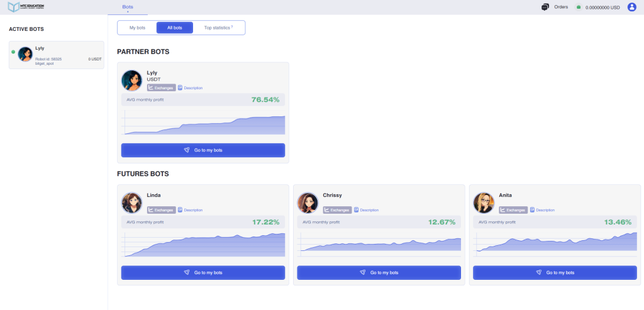Image resolution: width=644 pixels, height=310 pixels.
Task: Click the Description icon for Linda
Action: pos(180,210)
